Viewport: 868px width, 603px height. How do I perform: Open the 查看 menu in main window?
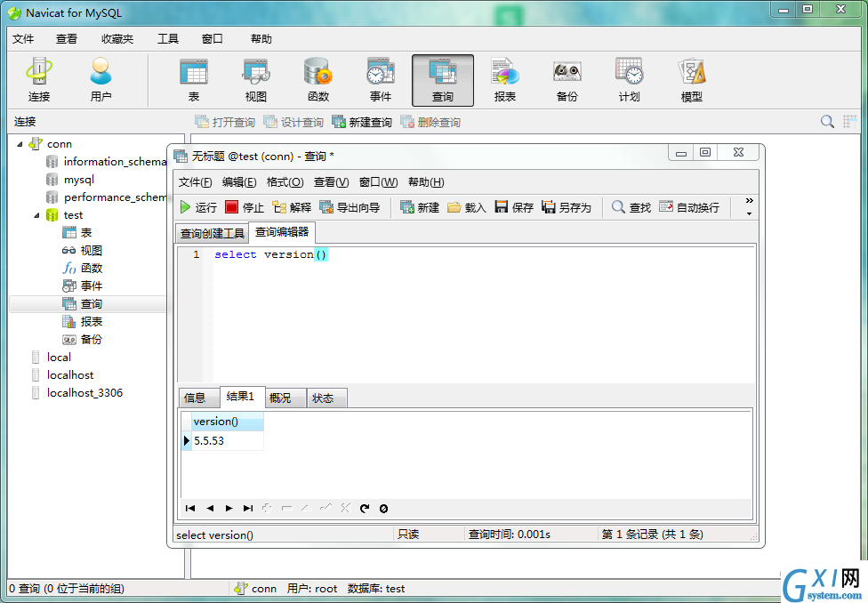click(67, 39)
